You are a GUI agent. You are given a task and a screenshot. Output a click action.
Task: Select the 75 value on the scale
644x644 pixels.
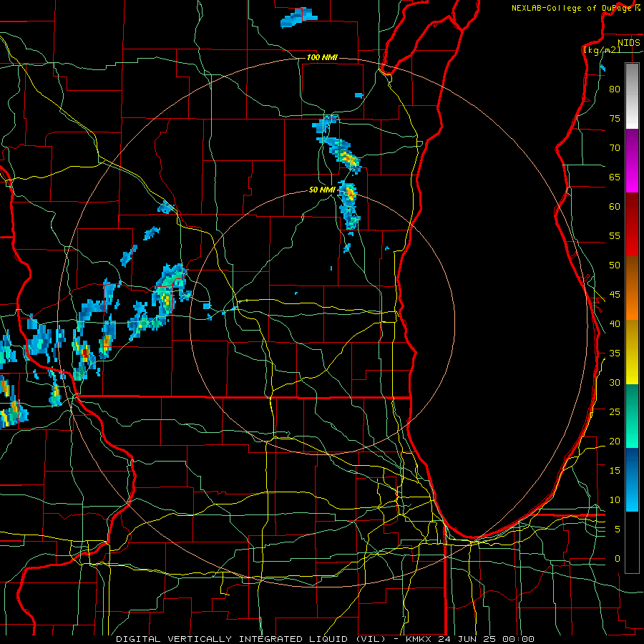pos(615,118)
